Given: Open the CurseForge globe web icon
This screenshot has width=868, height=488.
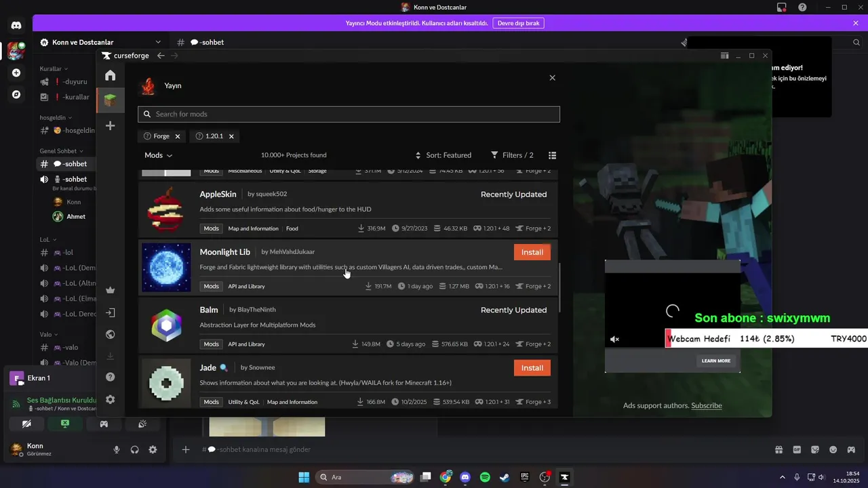Looking at the screenshot, I should [110, 334].
